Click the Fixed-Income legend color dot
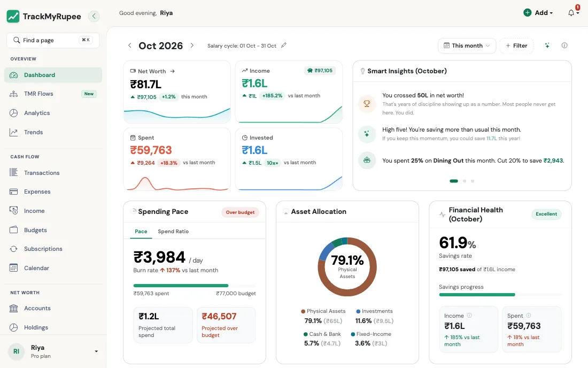The height and width of the screenshot is (368, 588). click(353, 334)
